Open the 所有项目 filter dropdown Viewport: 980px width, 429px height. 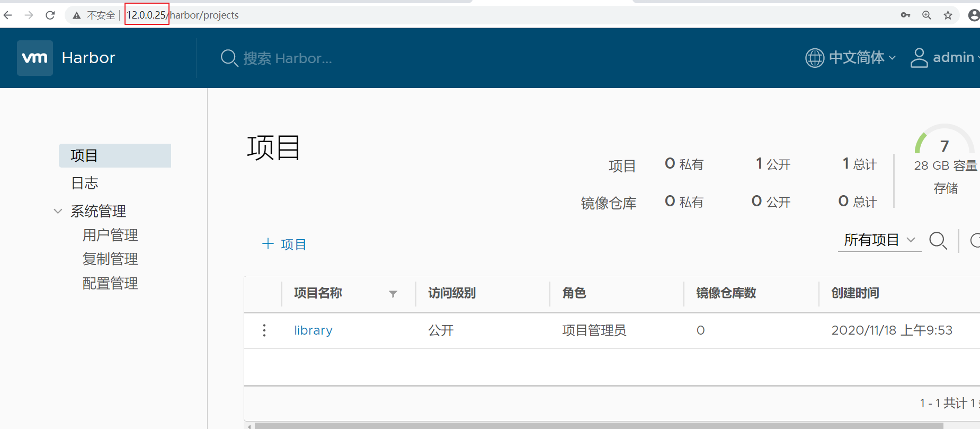tap(879, 240)
